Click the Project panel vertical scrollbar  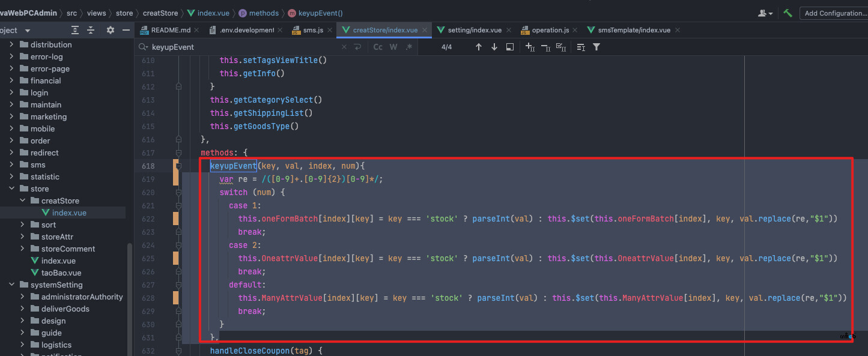[x=129, y=300]
